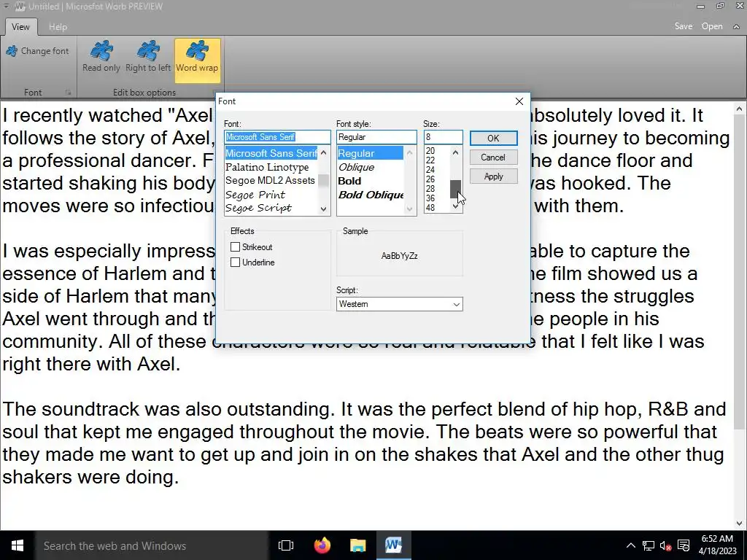
Task: Click the Change font puzzle icon
Action: pyautogui.click(x=12, y=51)
